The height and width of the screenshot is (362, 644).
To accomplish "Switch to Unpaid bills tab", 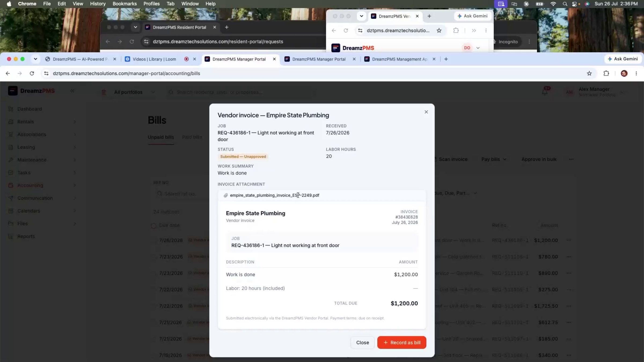I will [x=161, y=137].
